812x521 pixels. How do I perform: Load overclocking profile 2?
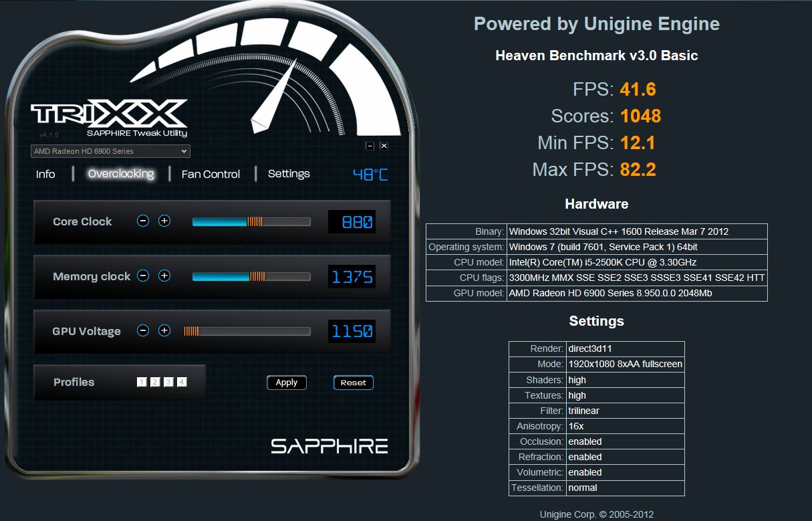tap(155, 382)
